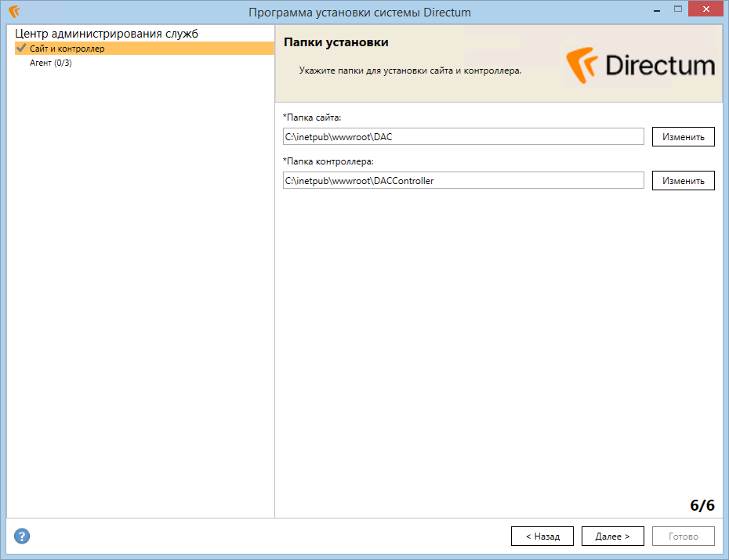Image resolution: width=729 pixels, height=560 pixels.
Task: Click the page counter 6/6
Action: click(702, 504)
